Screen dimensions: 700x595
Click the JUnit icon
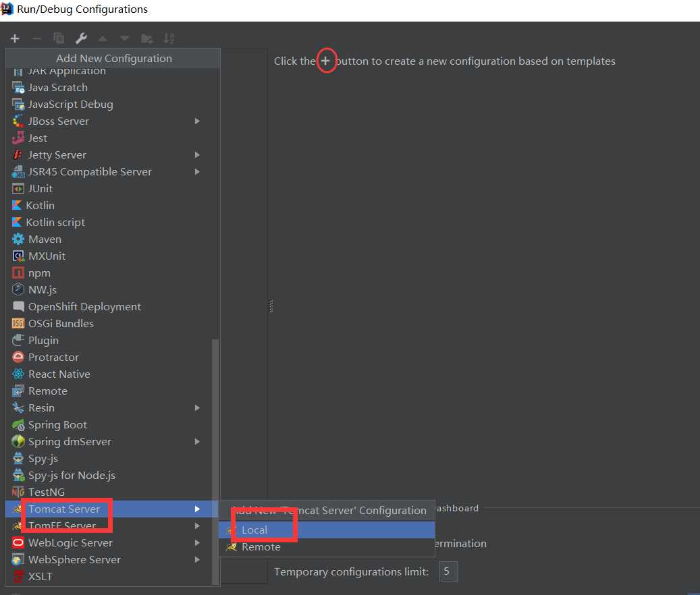click(18, 189)
